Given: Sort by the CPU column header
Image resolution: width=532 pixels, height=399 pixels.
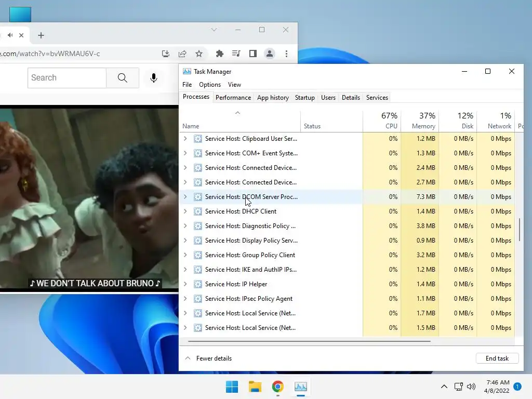Looking at the screenshot, I should (x=382, y=121).
